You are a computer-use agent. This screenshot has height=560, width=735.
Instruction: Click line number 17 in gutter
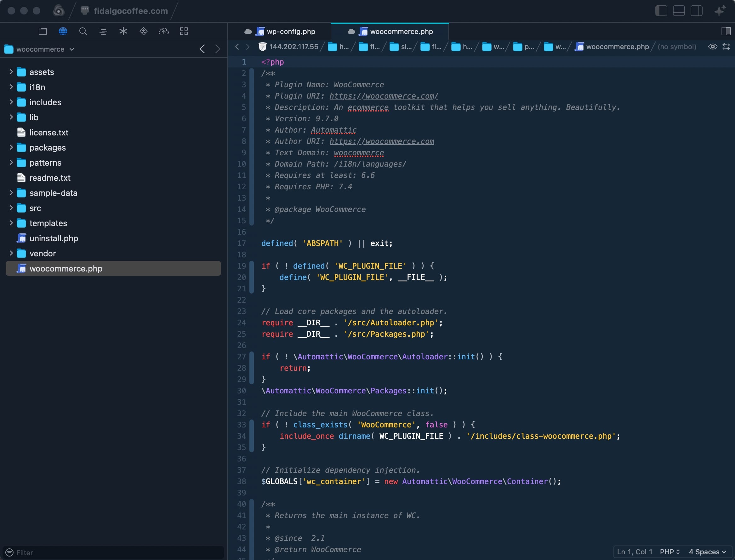[242, 243]
